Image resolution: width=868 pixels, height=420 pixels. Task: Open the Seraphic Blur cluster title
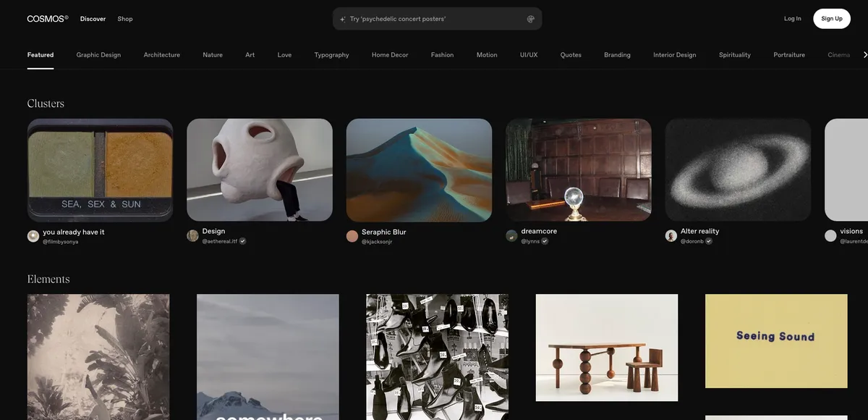point(384,232)
